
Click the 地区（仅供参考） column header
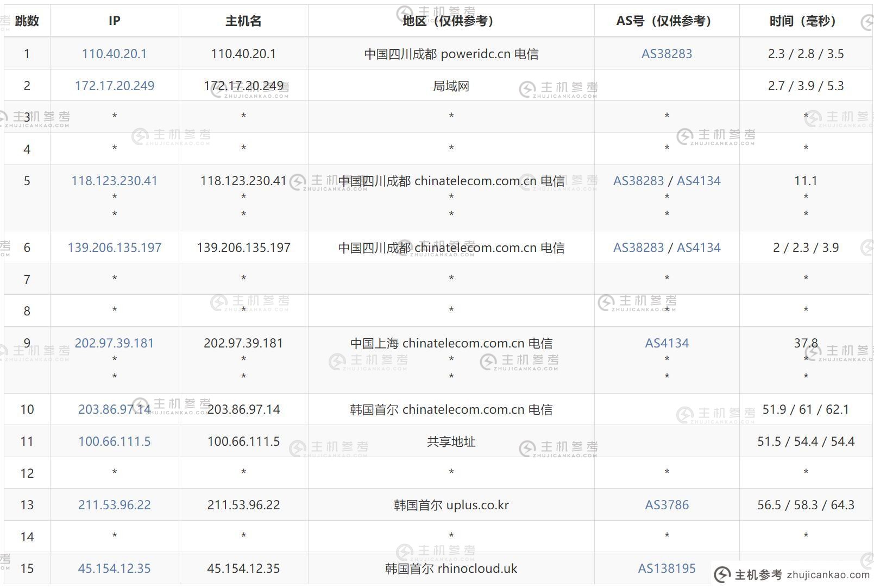[451, 21]
